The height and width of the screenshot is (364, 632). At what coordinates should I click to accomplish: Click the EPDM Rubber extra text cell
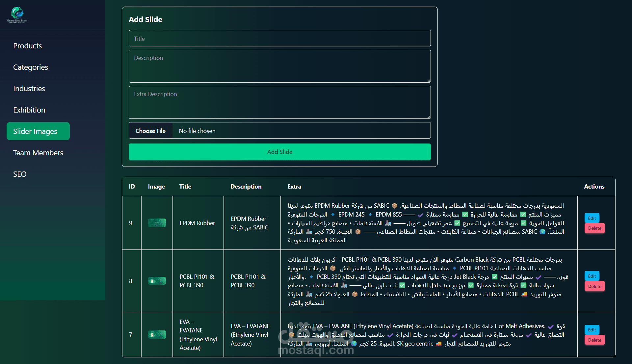click(429, 223)
